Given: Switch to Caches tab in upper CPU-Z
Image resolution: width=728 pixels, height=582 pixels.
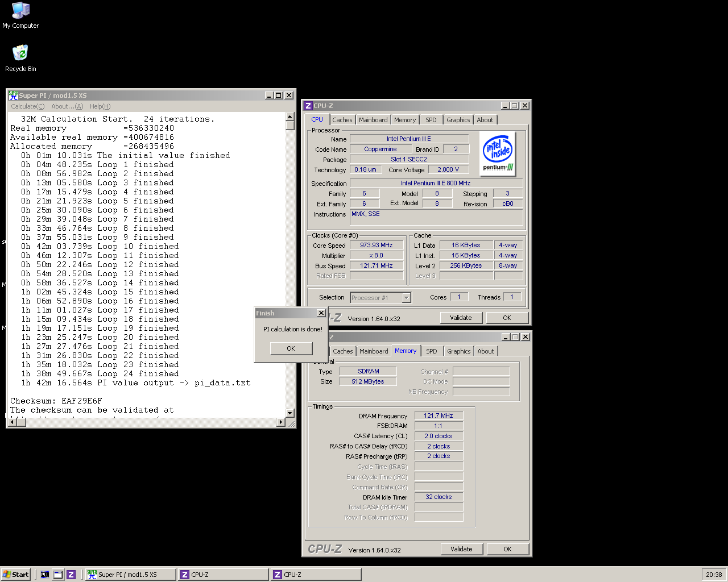Looking at the screenshot, I should [x=342, y=120].
